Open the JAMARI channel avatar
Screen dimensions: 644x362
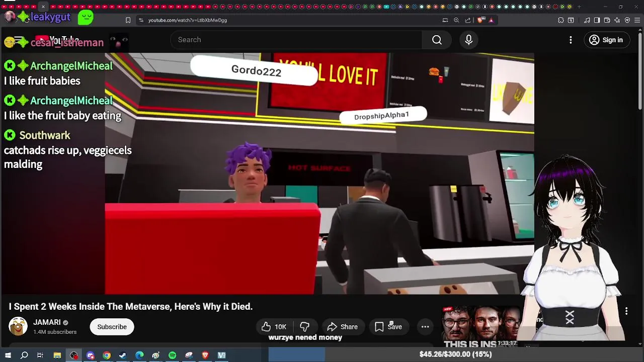coord(18,327)
